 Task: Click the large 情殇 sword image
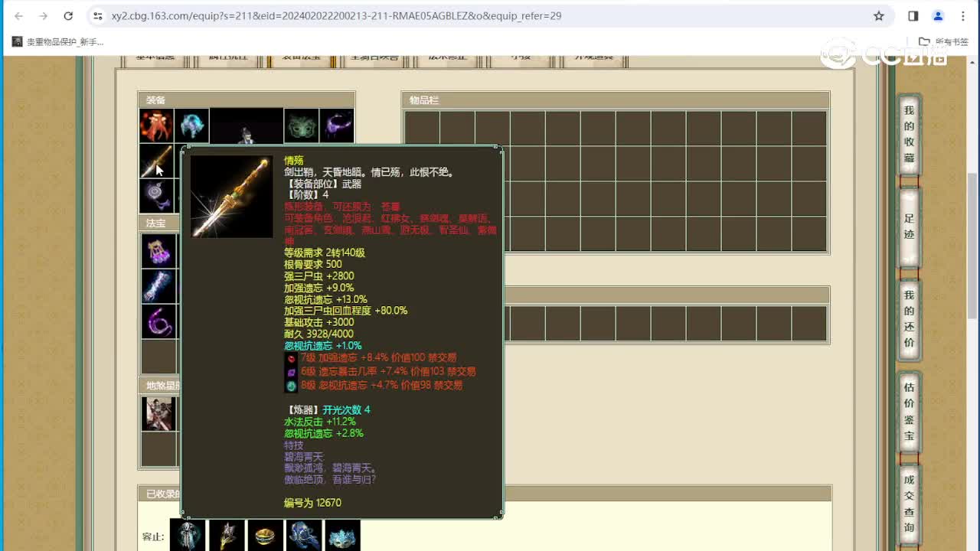[231, 197]
